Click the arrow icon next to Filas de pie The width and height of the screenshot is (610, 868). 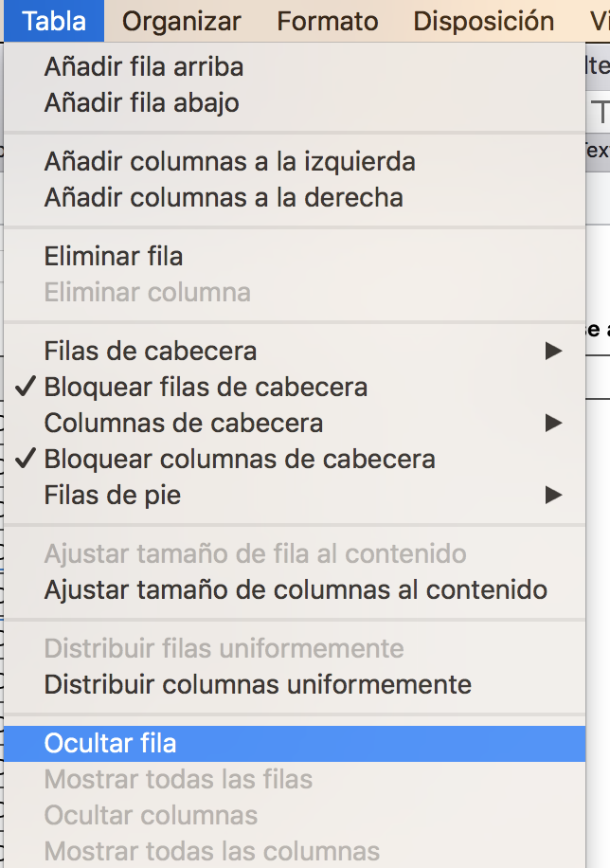click(x=554, y=496)
